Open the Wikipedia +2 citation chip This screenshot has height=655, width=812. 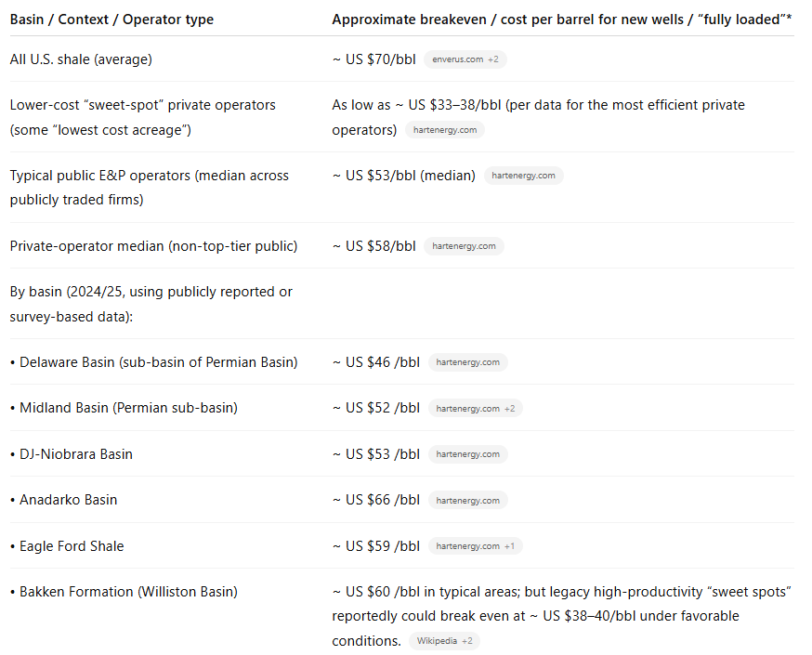[444, 641]
